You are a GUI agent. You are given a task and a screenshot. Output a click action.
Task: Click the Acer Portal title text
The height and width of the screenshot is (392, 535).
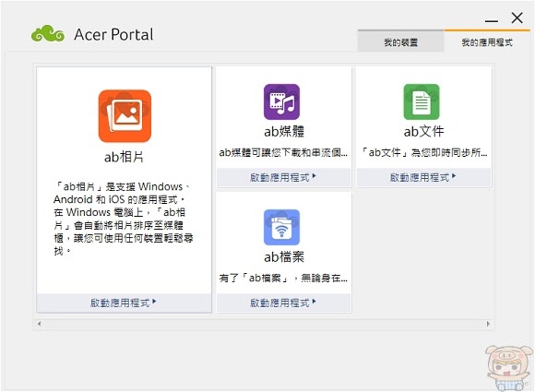click(x=114, y=34)
